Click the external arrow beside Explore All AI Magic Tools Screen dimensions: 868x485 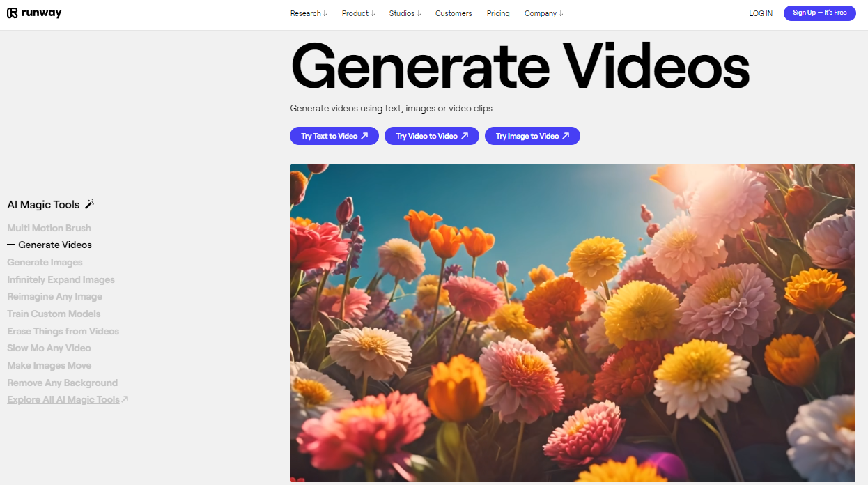(125, 399)
